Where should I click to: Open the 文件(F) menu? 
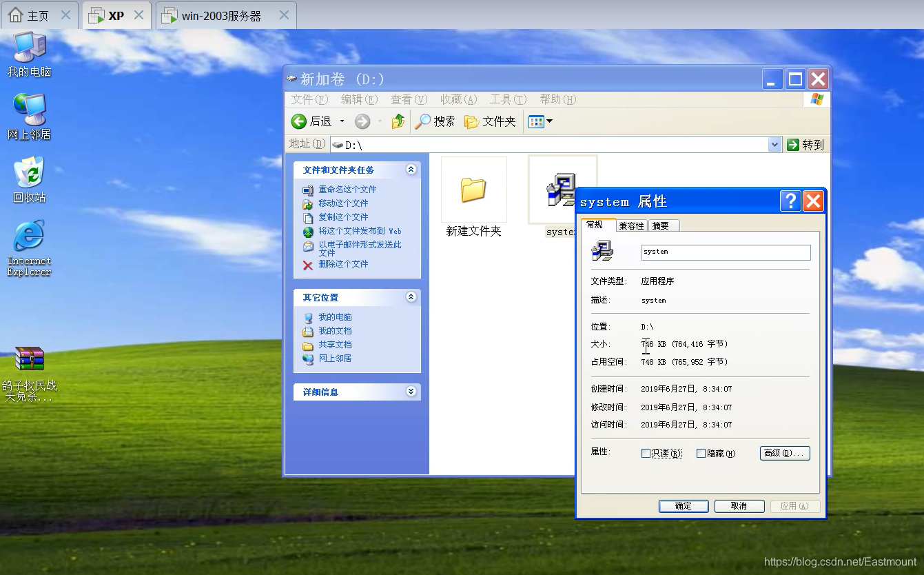point(309,99)
